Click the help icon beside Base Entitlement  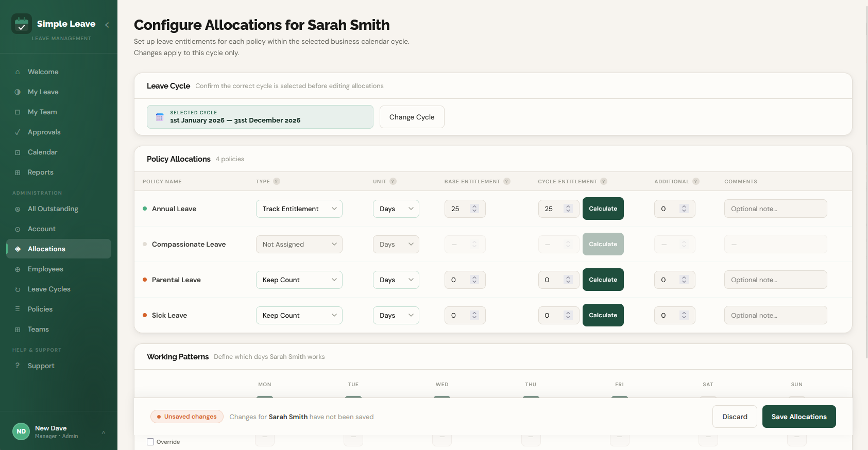507,181
